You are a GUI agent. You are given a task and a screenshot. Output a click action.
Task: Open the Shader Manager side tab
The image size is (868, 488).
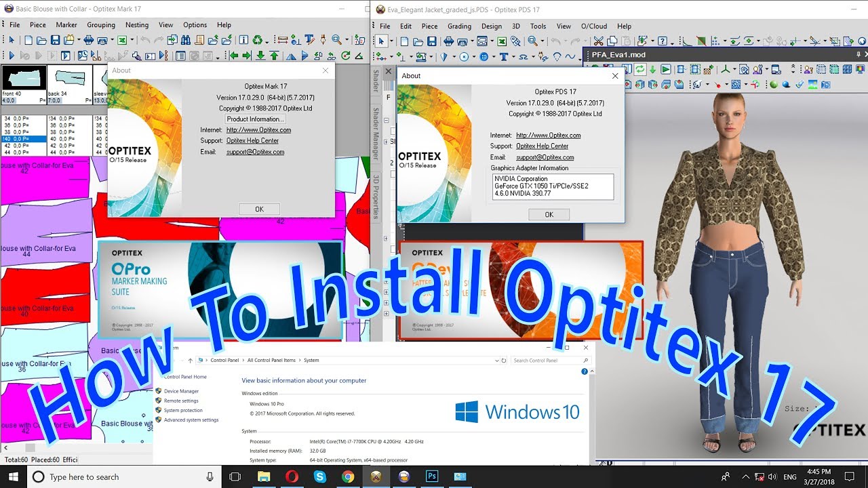click(376, 134)
